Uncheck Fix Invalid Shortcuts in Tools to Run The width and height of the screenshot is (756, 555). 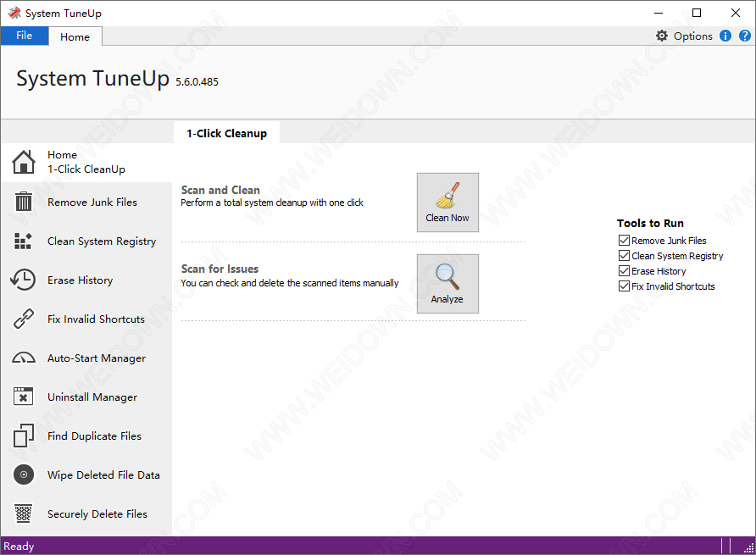(x=624, y=286)
